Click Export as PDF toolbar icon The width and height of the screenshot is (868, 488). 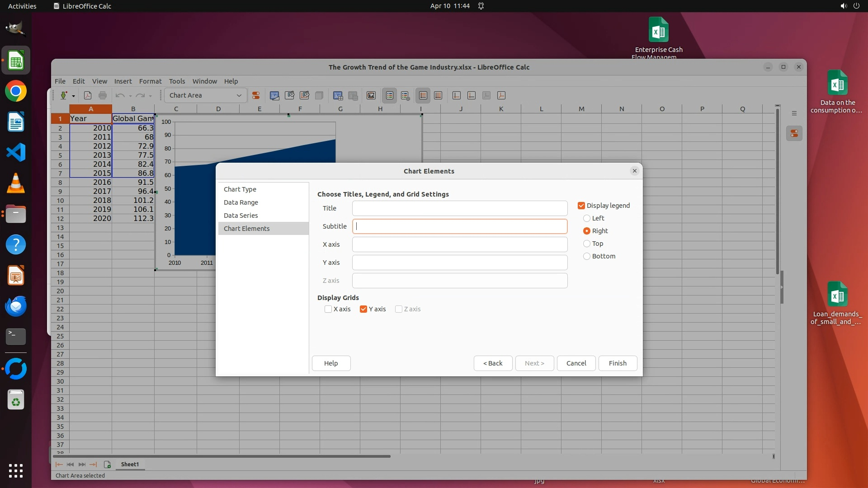pyautogui.click(x=88, y=95)
